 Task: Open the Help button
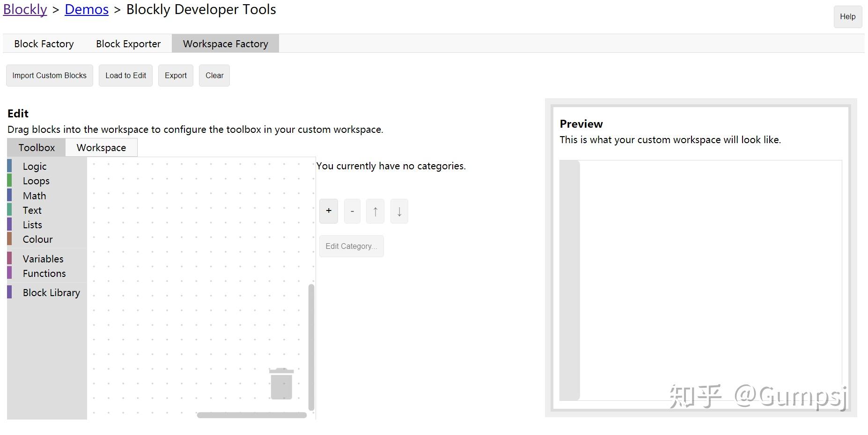point(847,17)
